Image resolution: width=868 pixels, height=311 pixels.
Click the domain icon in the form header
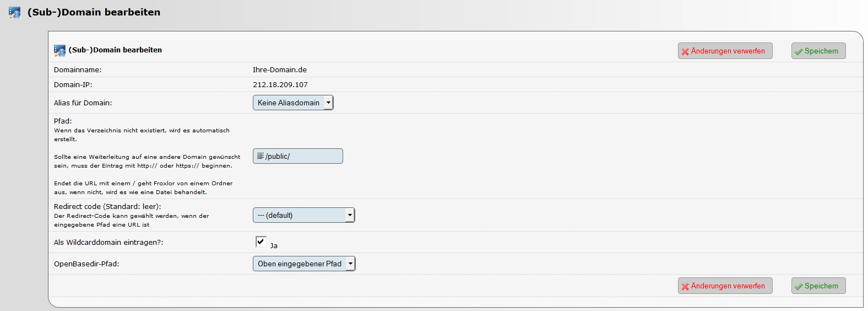(x=59, y=51)
